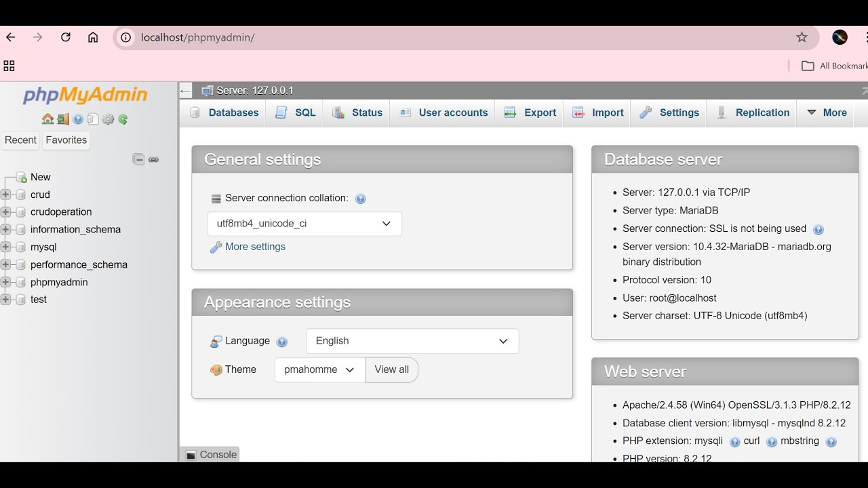Reload the navigation panel with green icon

[123, 119]
